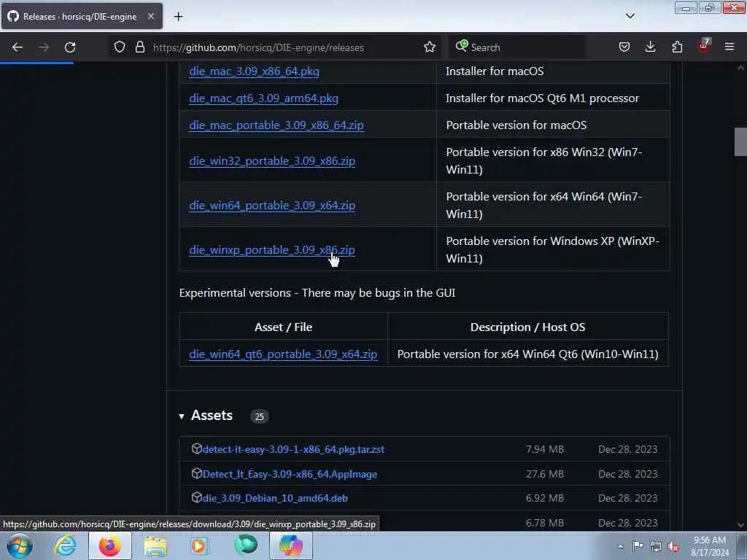747x560 pixels.
Task: Bookmark this page with the star icon
Action: pos(429,47)
